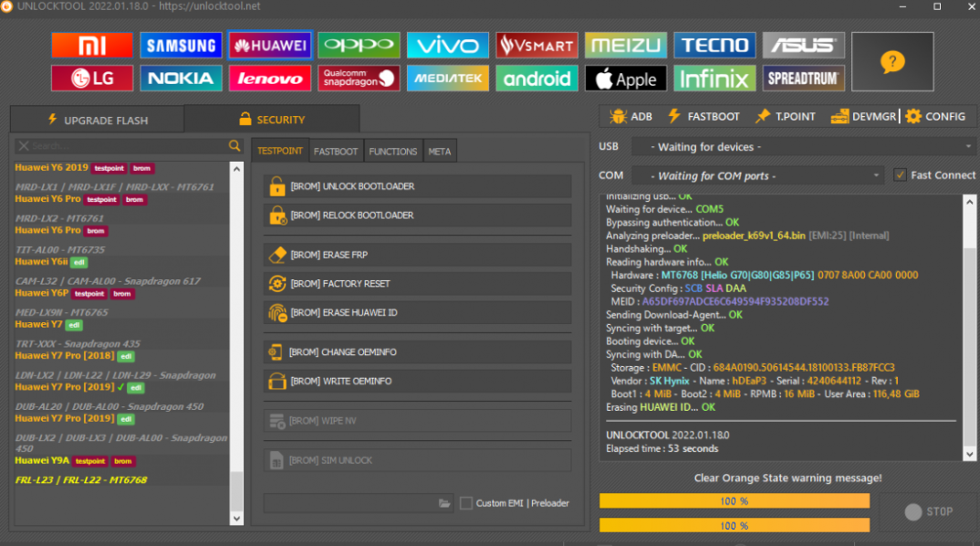Click the upper 100 % progress bar
The width and height of the screenshot is (980, 546).
735,501
